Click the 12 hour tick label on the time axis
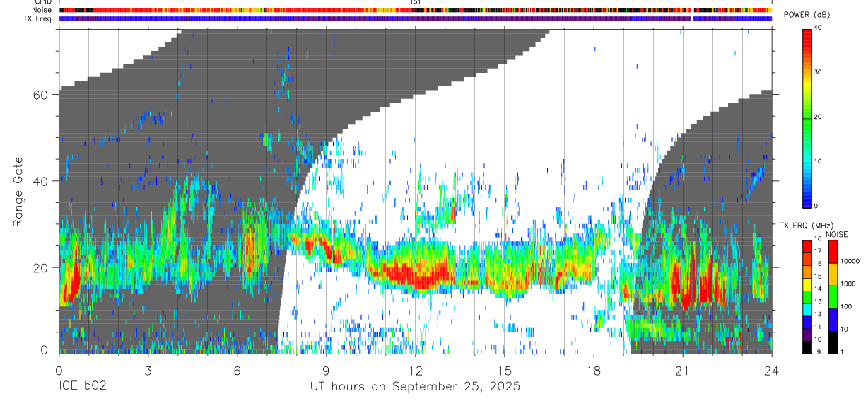 tap(416, 370)
